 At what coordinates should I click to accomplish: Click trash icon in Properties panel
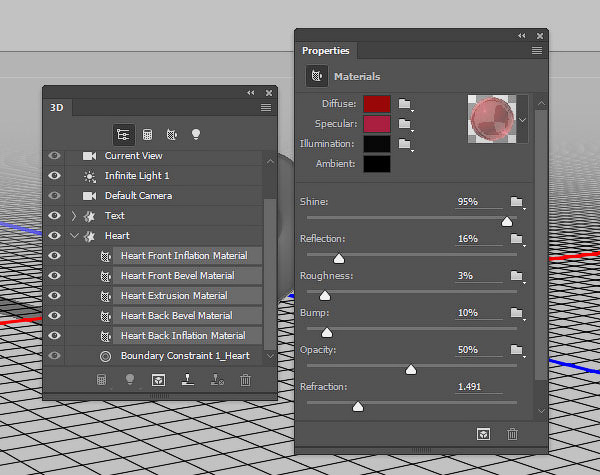(512, 434)
